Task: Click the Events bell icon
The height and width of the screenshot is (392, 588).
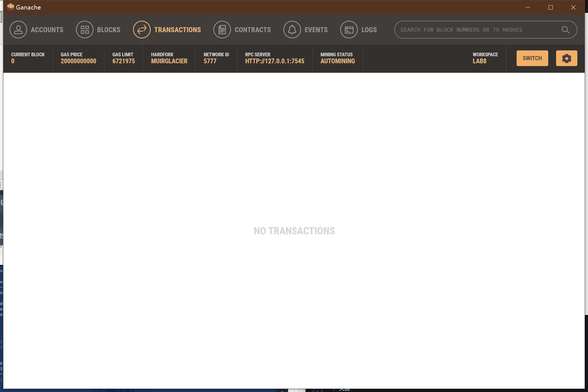Action: pyautogui.click(x=292, y=30)
